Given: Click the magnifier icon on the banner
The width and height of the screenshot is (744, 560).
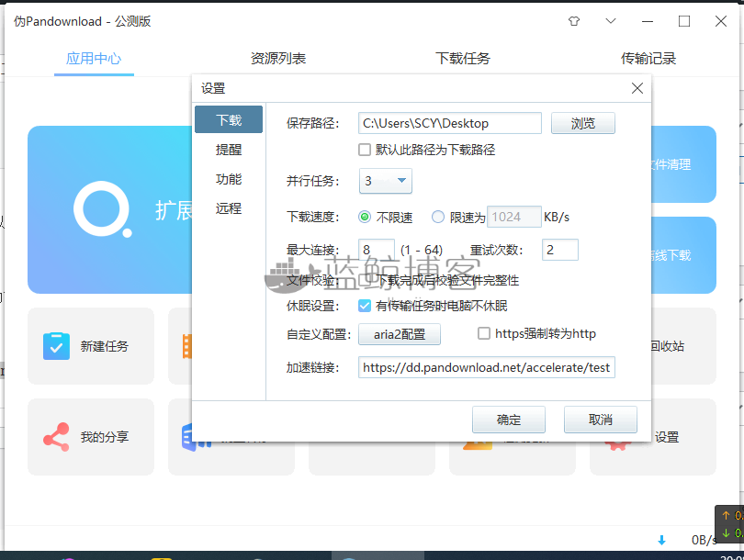Looking at the screenshot, I should tap(103, 209).
